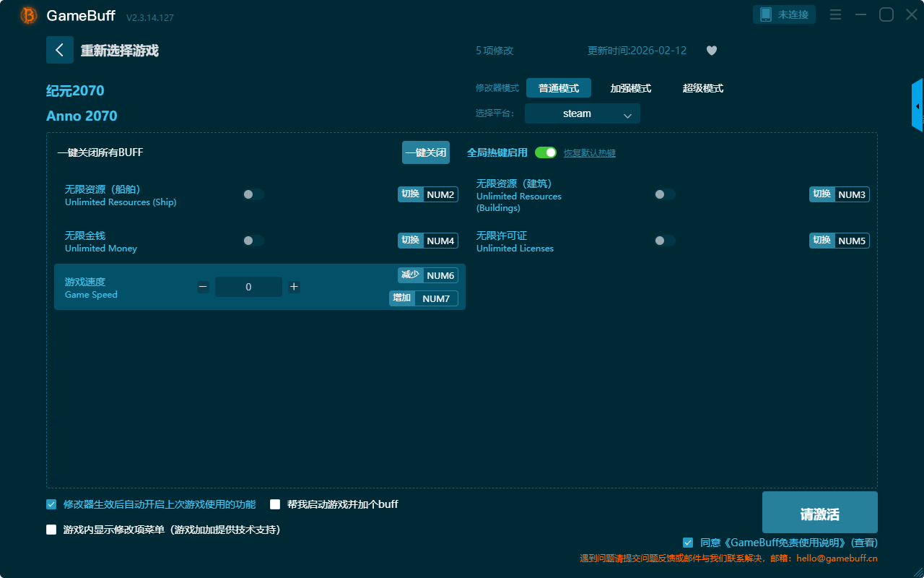Screen dimensions: 924x578
Task: Open the hamburger menu icon
Action: (x=835, y=14)
